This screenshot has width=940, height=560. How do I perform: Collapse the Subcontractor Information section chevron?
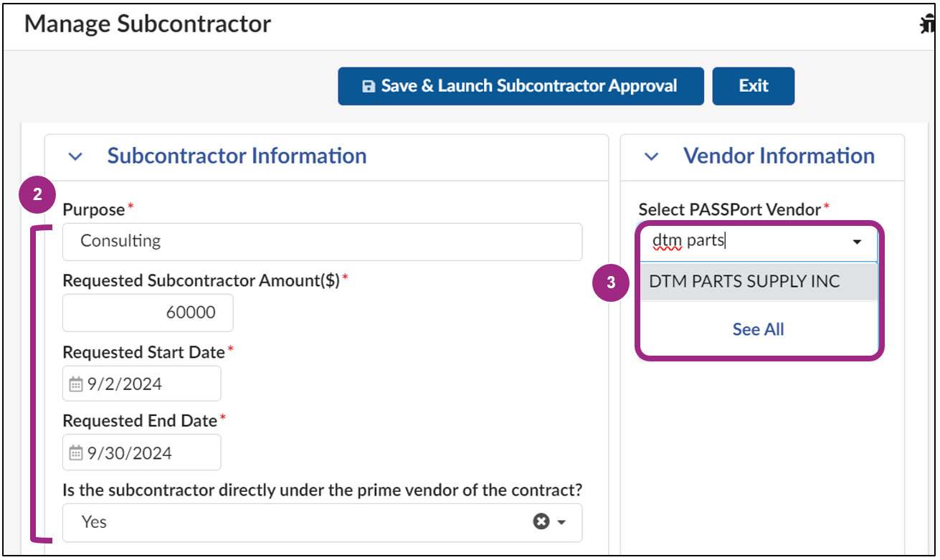(75, 156)
